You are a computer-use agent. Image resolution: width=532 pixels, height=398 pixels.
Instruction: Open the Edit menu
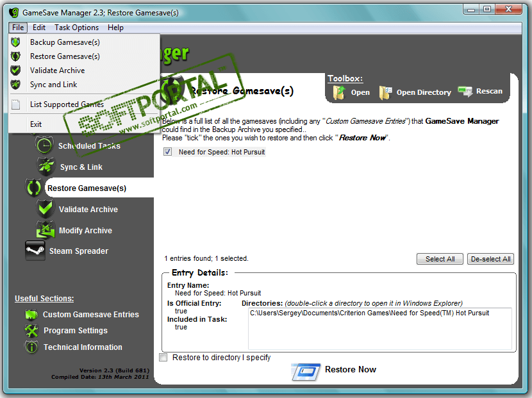39,28
